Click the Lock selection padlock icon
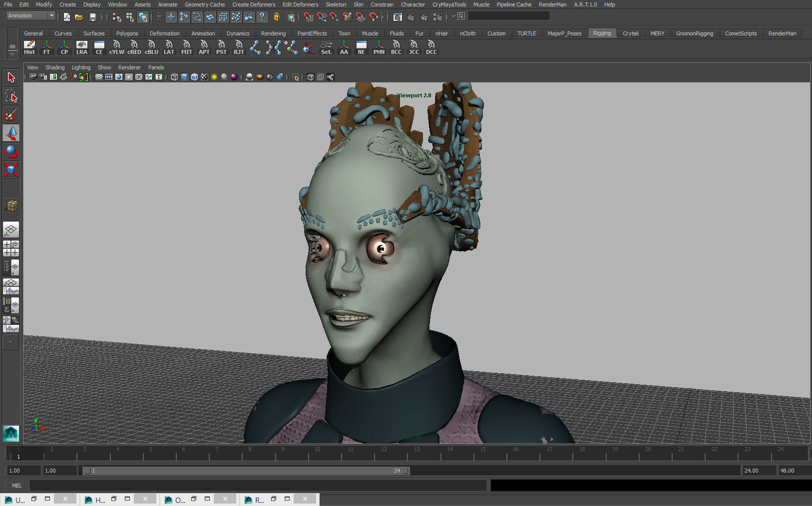Image resolution: width=812 pixels, height=506 pixels. click(x=276, y=17)
